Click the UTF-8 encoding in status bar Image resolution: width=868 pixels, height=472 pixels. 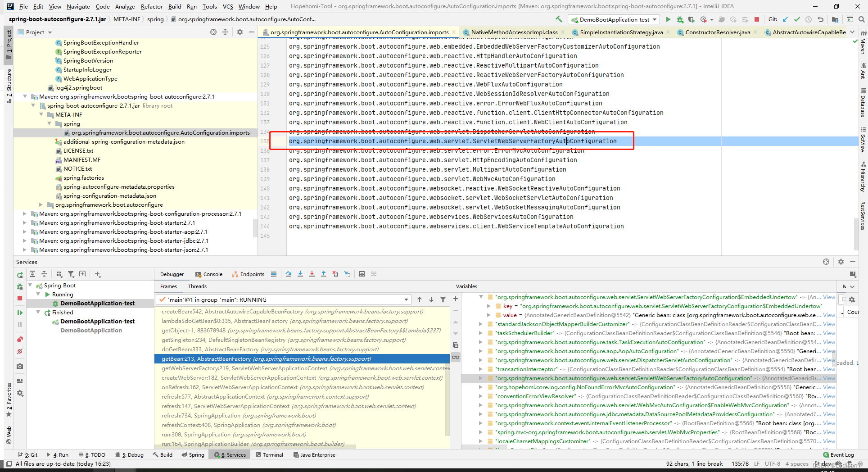(773, 464)
